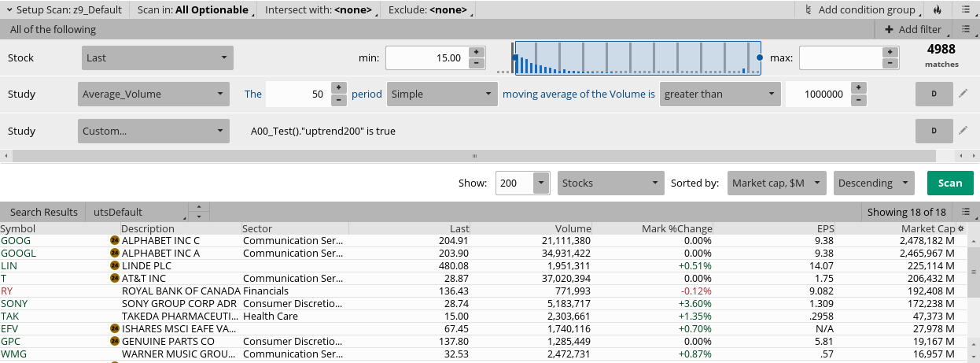Click the 24-hour badge next to ALPHABET INC C
980x363 pixels.
(115, 240)
